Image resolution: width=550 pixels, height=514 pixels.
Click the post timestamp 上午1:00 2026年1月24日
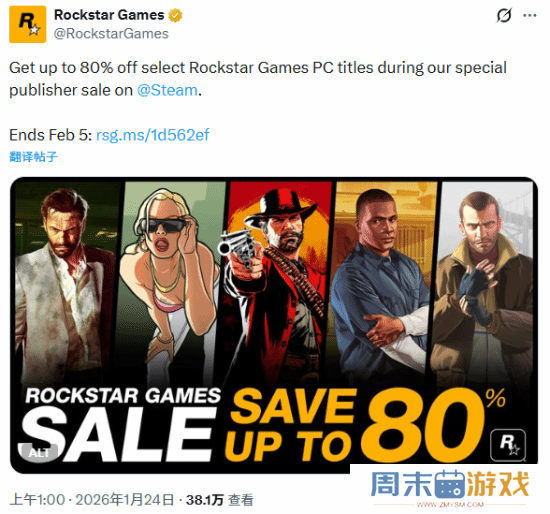(x=92, y=500)
